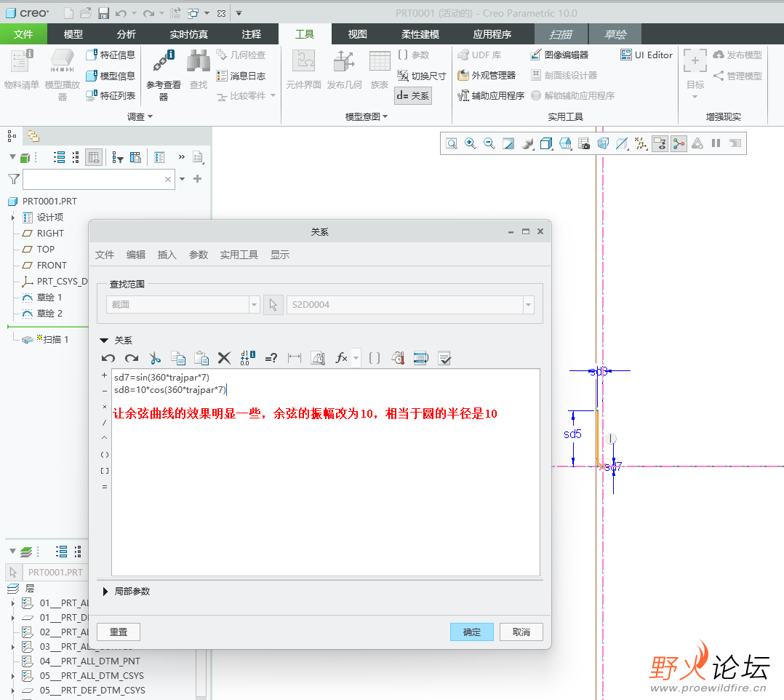The height and width of the screenshot is (700, 784).
Task: Click the Undo icon in the title bar
Action: (x=121, y=14)
